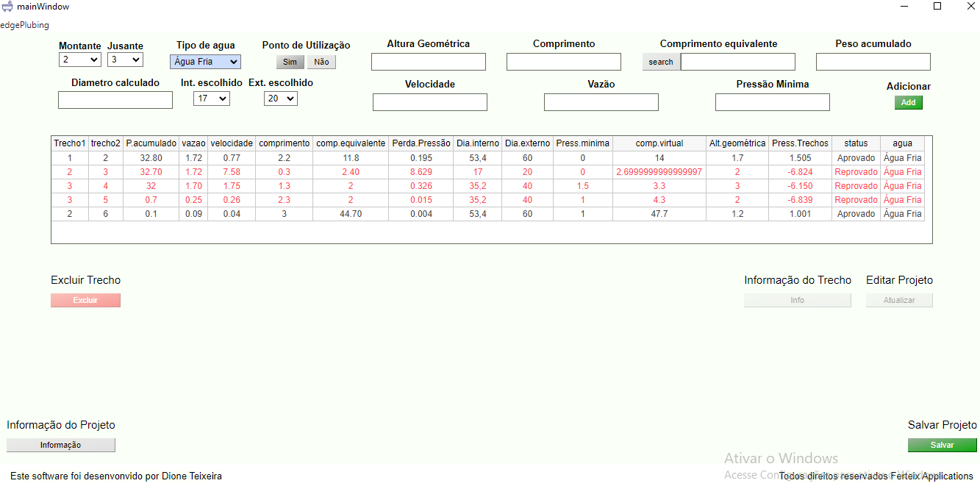Open the Int. escolhido dropdown
The width and height of the screenshot is (980, 486).
(x=212, y=99)
